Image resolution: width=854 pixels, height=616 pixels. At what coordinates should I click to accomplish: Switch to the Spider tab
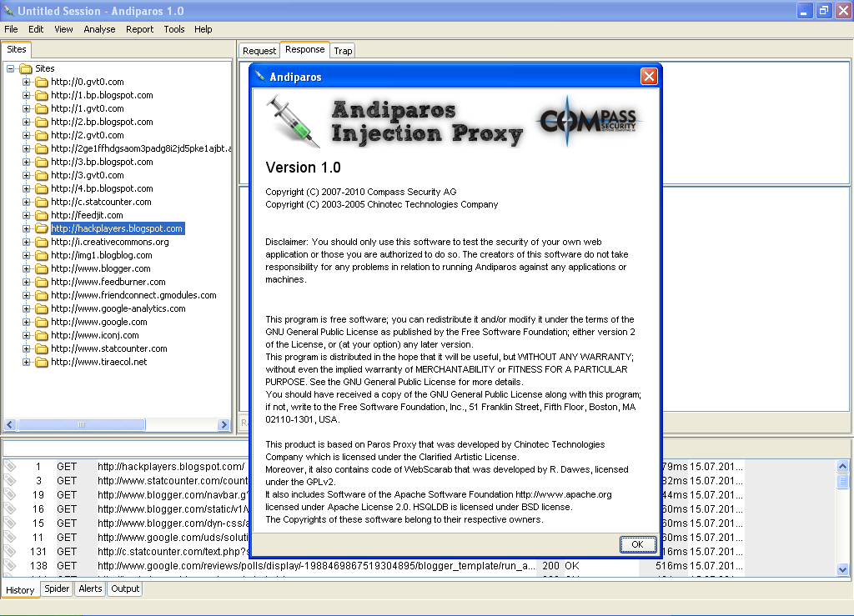coord(57,588)
